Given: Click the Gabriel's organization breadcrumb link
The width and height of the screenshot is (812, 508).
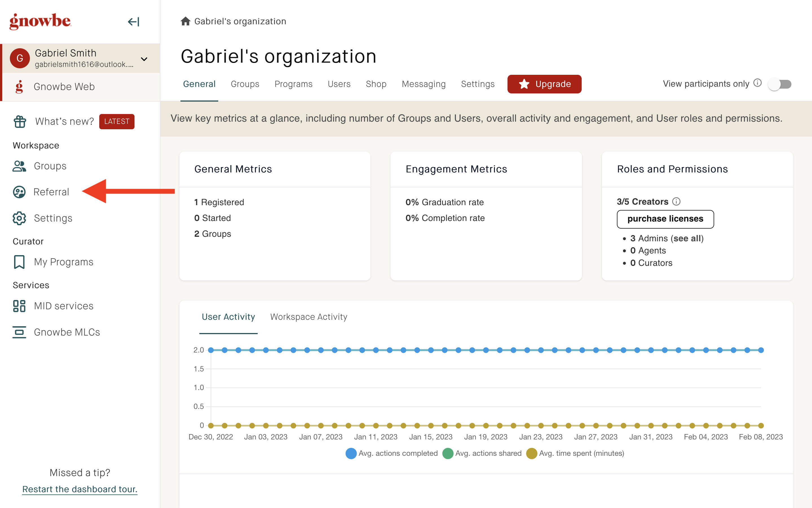Looking at the screenshot, I should pos(240,21).
